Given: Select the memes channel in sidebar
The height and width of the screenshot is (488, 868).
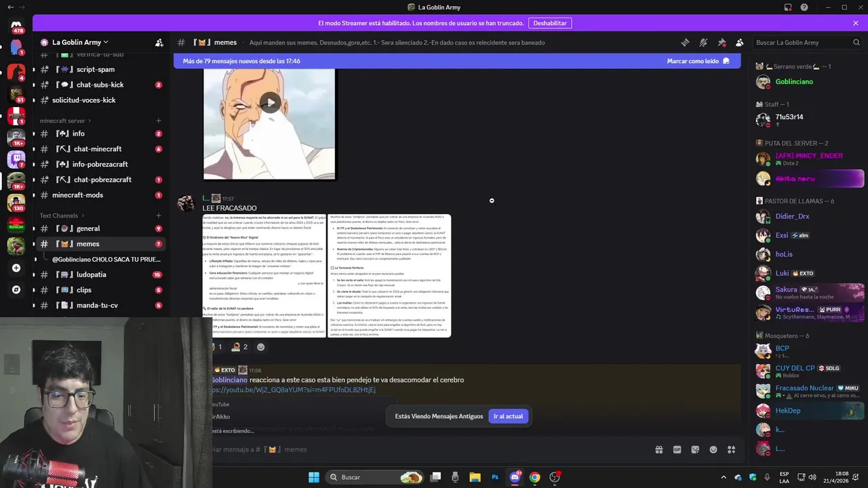Looking at the screenshot, I should tap(101, 244).
